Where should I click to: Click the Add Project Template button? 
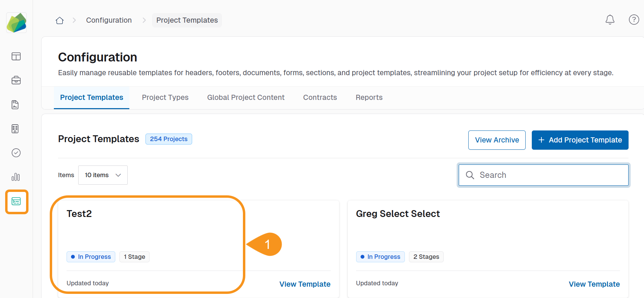(580, 140)
